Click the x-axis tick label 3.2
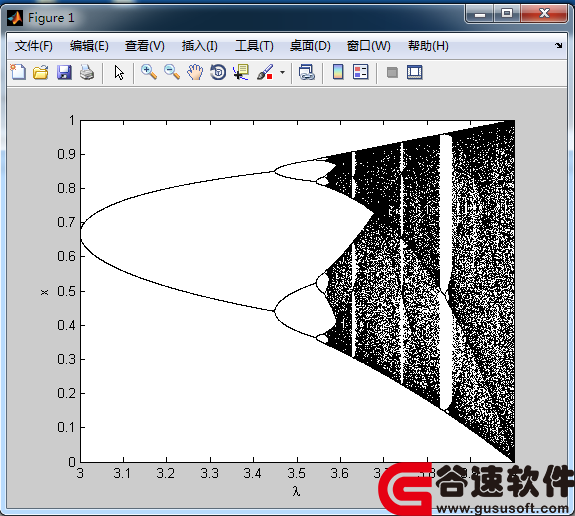 (166, 473)
